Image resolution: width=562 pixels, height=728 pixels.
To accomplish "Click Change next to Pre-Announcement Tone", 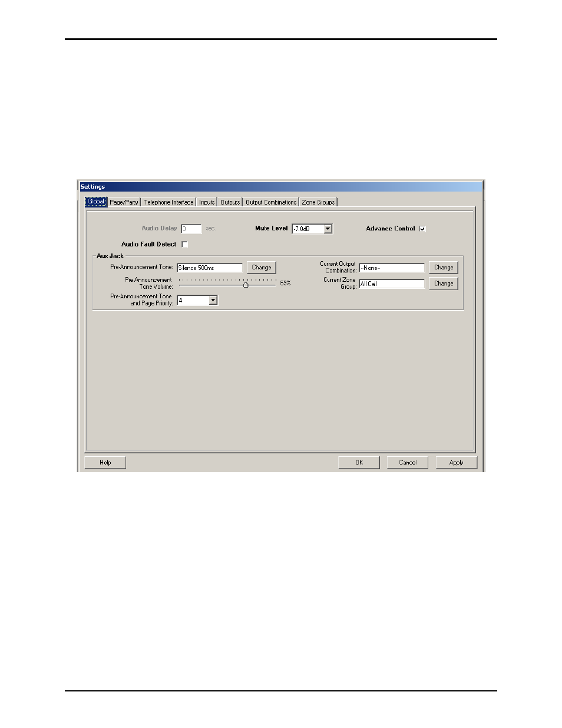I will (261, 268).
